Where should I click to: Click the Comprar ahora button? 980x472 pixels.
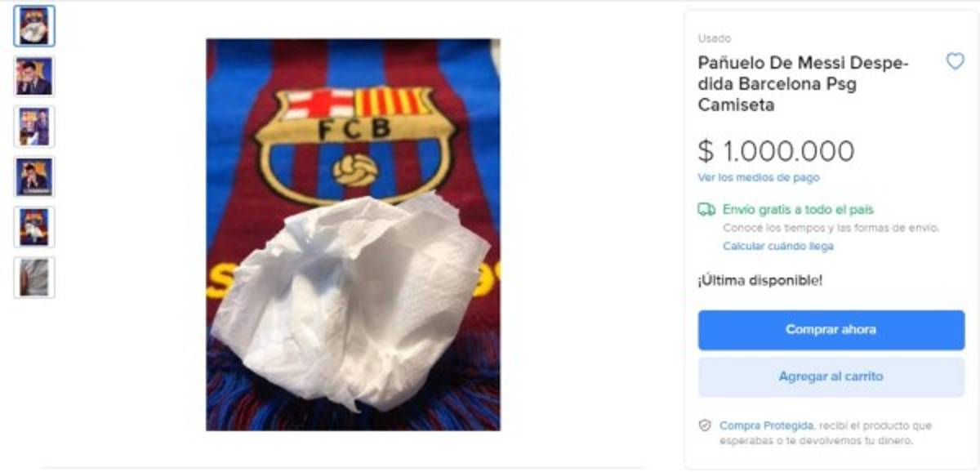click(x=830, y=330)
